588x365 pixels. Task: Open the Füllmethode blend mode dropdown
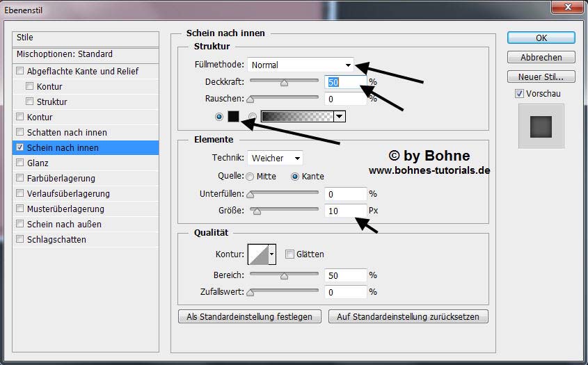point(300,65)
